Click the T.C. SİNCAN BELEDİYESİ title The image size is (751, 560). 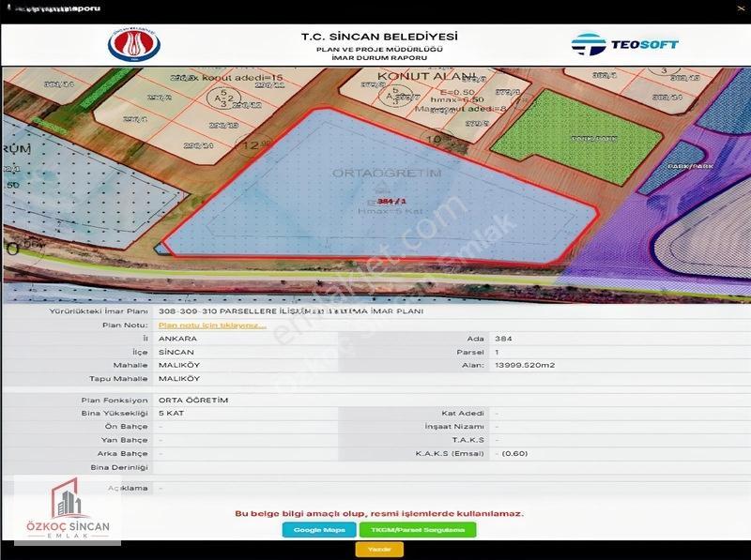click(379, 37)
